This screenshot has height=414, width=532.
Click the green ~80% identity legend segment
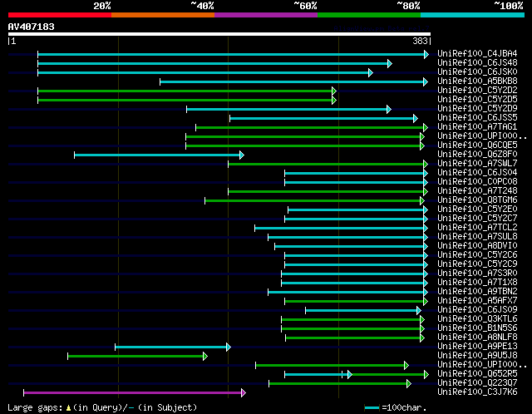[x=369, y=15]
